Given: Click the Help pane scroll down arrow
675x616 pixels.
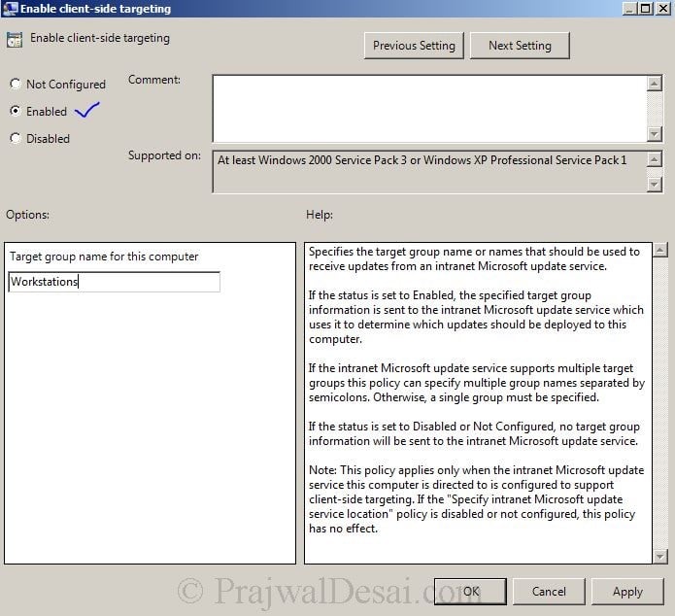Looking at the screenshot, I should [x=660, y=556].
